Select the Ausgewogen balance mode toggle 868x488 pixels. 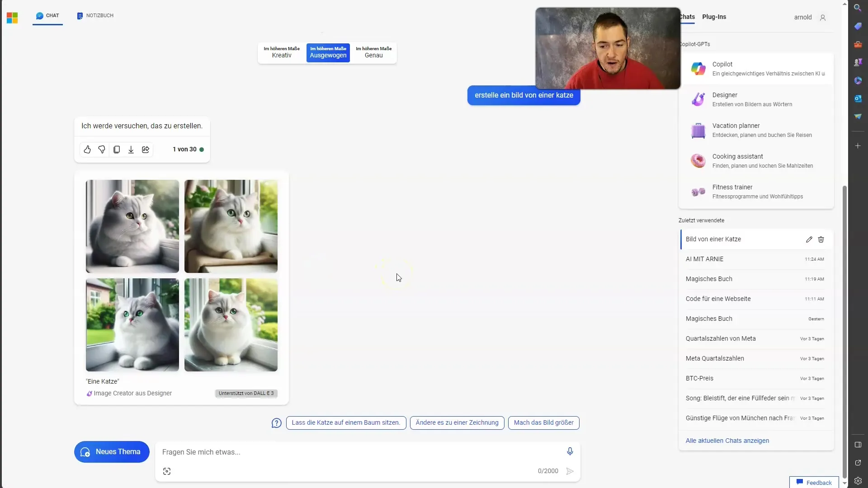[328, 52]
